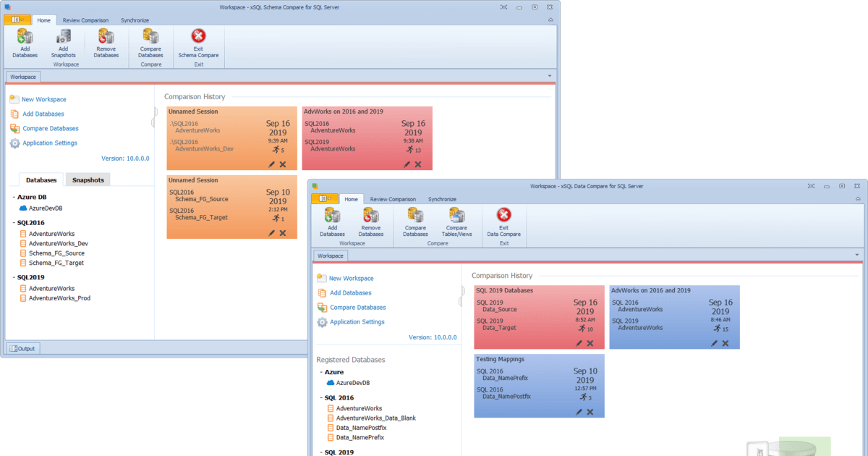Click Add Databases in Schema Compare ribbon
Image resolution: width=868 pixels, height=456 pixels.
coord(25,43)
